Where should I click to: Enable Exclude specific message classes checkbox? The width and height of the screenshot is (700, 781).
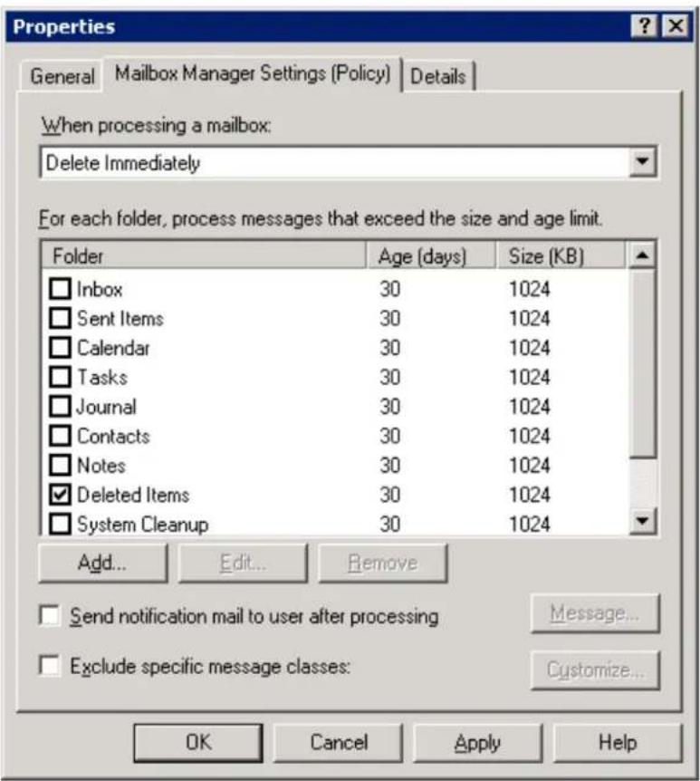(50, 665)
